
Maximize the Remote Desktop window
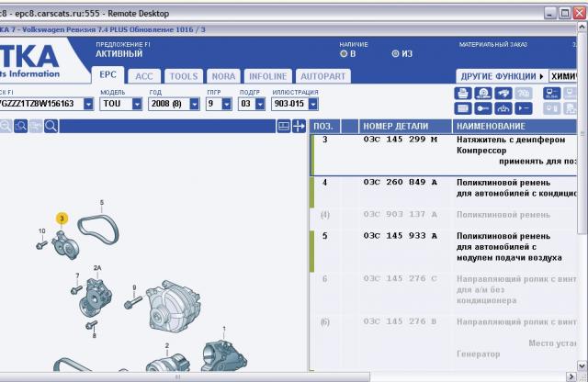pos(565,14)
